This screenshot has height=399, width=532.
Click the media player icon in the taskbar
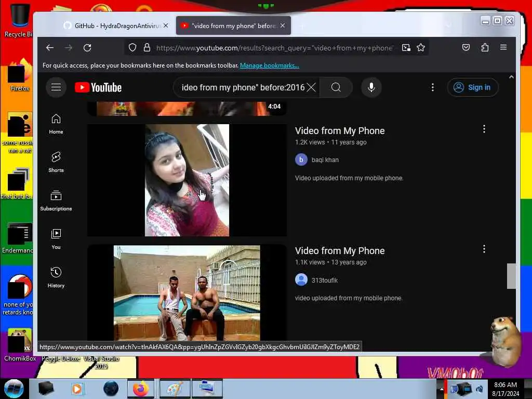click(77, 389)
